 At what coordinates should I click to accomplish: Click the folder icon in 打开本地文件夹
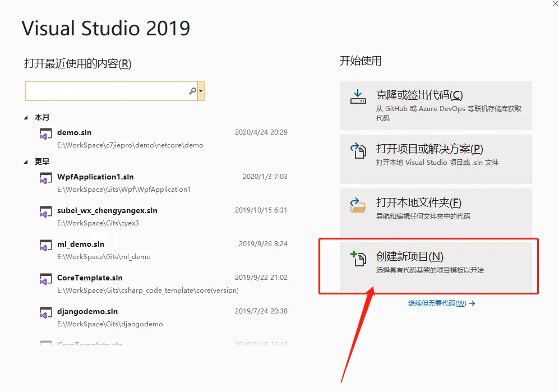pyautogui.click(x=358, y=205)
